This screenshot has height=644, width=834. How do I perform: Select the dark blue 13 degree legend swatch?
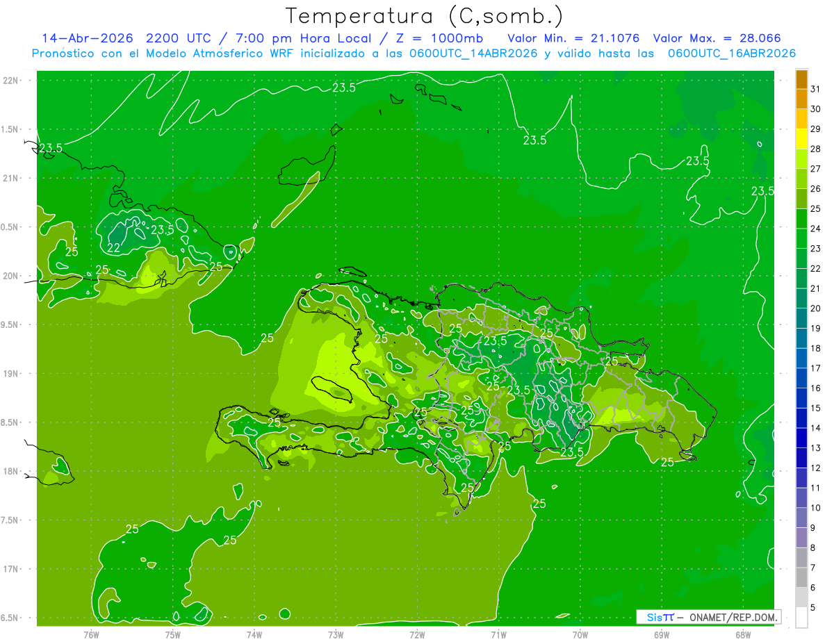click(x=801, y=438)
